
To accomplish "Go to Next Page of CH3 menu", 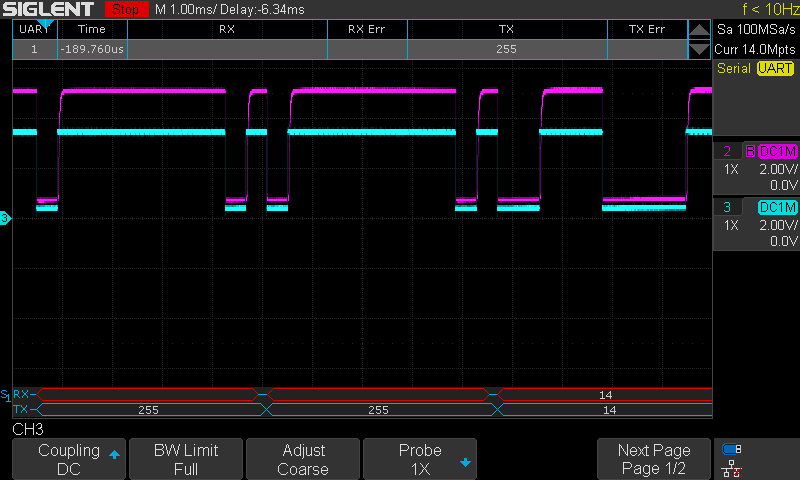I will point(654,459).
